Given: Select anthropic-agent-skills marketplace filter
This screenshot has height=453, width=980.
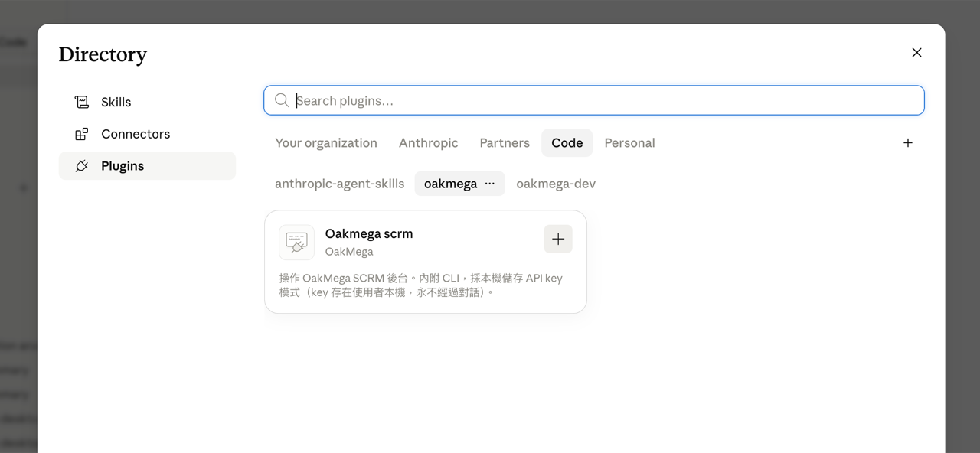Looking at the screenshot, I should click(x=340, y=184).
